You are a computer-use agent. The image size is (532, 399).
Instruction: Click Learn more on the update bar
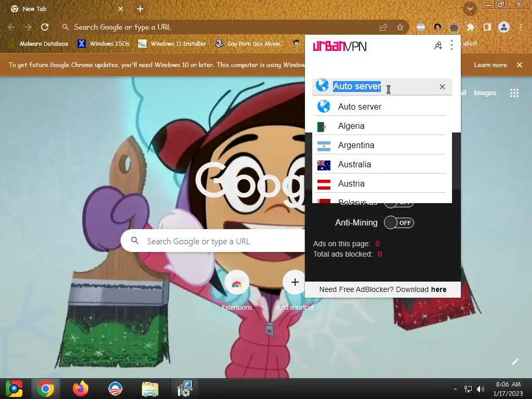[x=490, y=65]
